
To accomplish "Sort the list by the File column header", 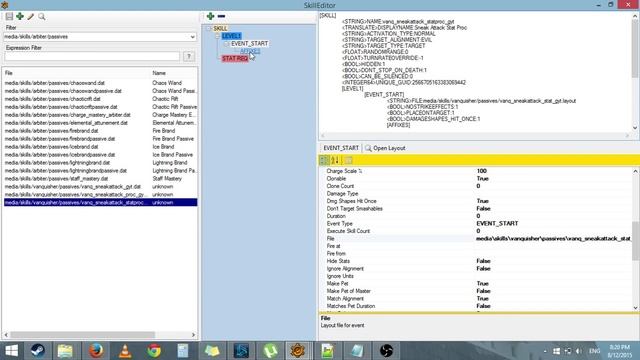I will click(x=76, y=73).
